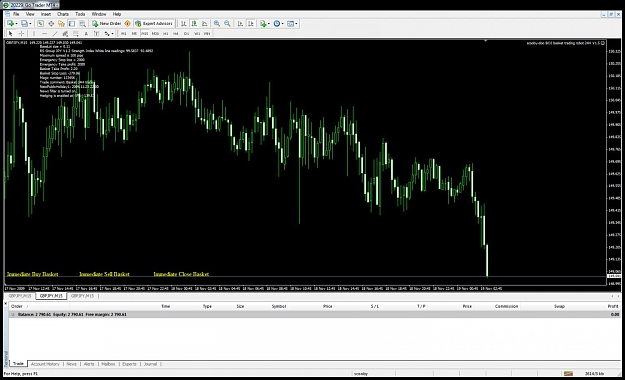
Task: Switch timeframe to M30
Action: pos(155,33)
